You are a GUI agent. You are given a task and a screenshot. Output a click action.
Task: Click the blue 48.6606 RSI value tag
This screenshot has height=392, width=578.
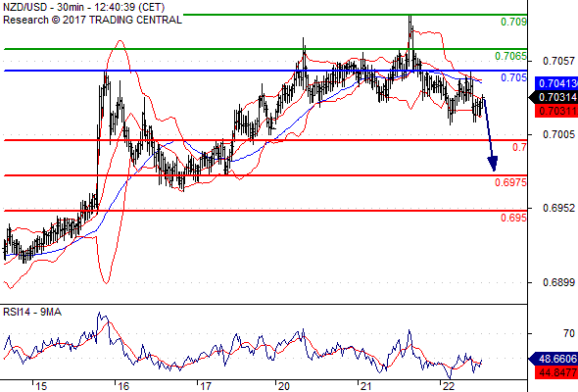tap(554, 359)
